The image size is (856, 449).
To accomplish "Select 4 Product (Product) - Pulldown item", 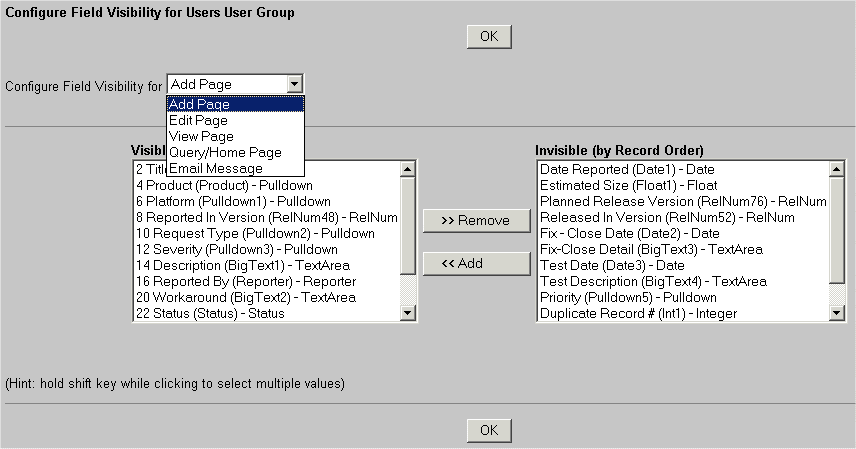I will (224, 185).
